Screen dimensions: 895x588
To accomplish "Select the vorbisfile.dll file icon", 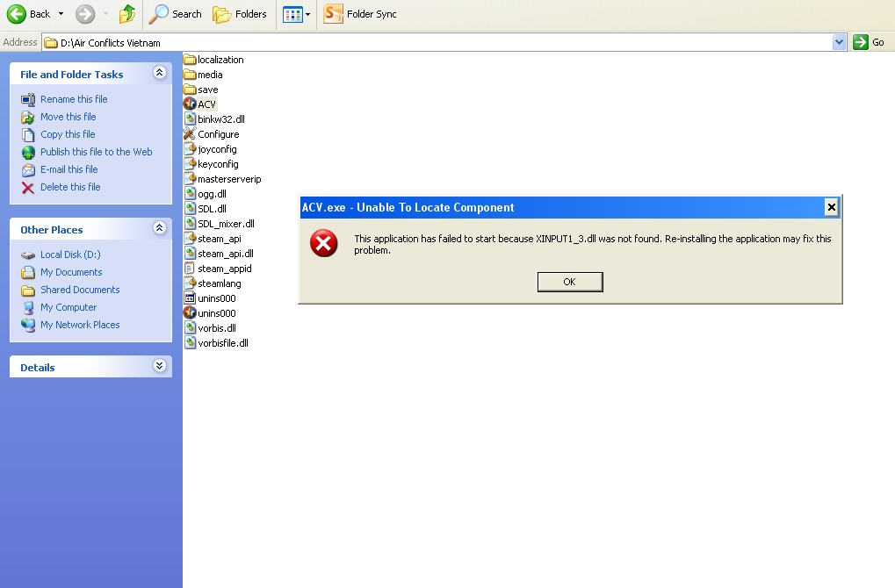I will click(190, 343).
